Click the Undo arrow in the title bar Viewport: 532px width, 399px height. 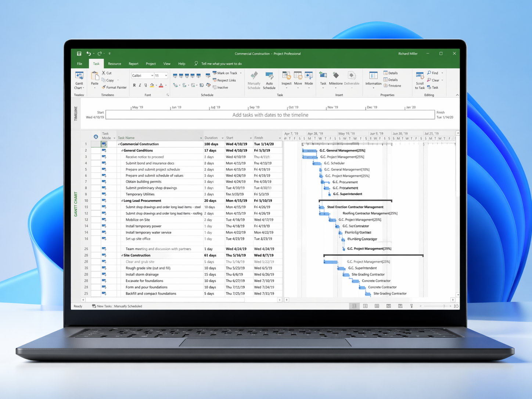[x=89, y=54]
